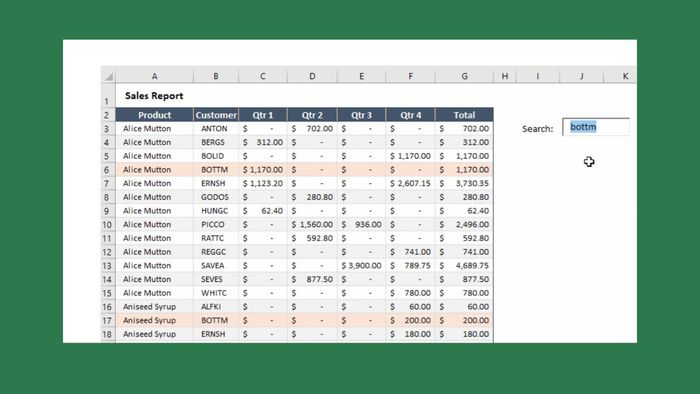The width and height of the screenshot is (700, 394).
Task: Click the Sales Report title cell
Action: click(x=154, y=95)
